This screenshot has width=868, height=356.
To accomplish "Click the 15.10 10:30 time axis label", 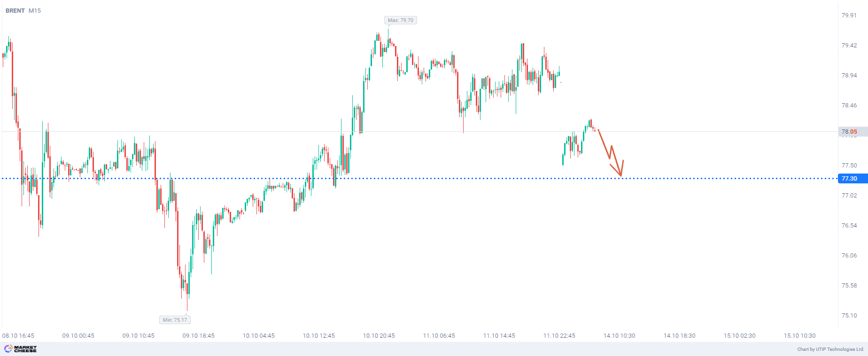I will [799, 336].
